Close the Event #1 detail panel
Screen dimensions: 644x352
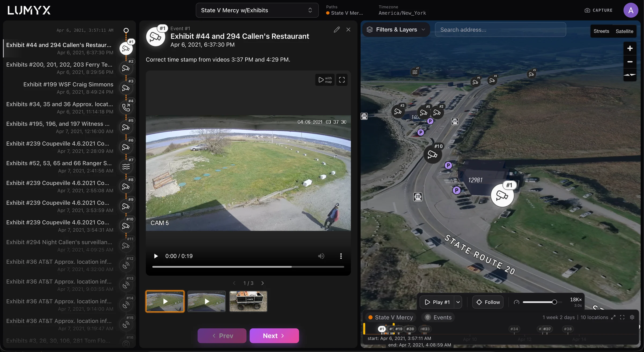[x=348, y=30]
